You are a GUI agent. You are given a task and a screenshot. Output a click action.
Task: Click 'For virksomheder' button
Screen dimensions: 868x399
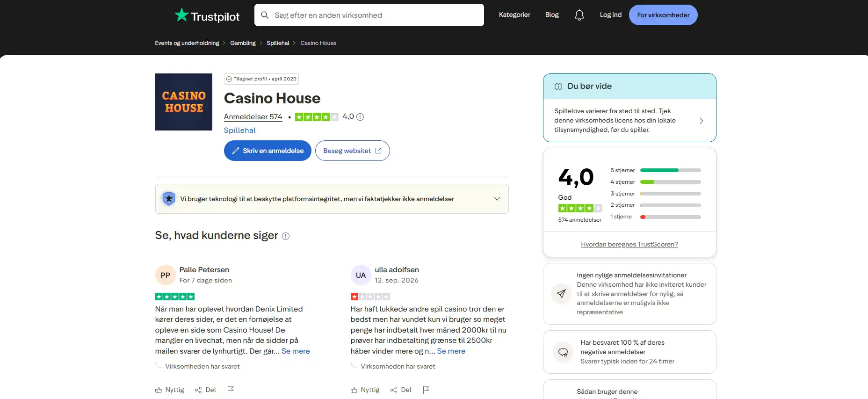tap(663, 15)
